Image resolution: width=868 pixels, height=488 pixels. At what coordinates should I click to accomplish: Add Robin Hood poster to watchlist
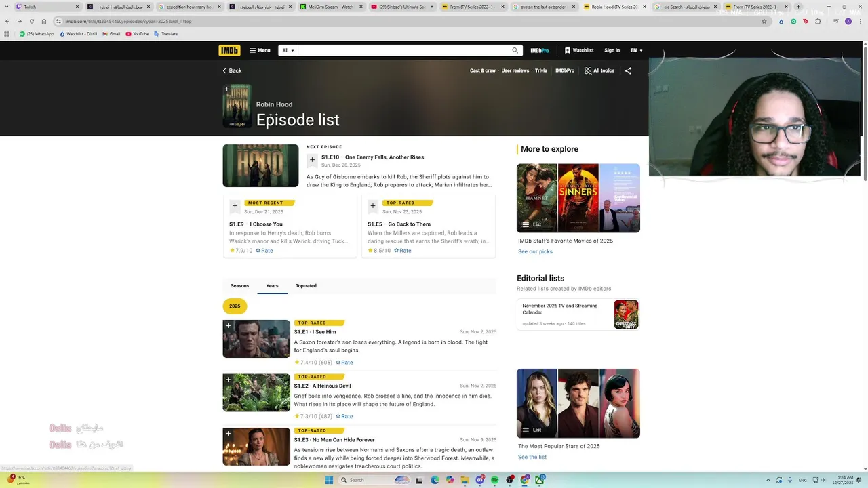pos(226,89)
